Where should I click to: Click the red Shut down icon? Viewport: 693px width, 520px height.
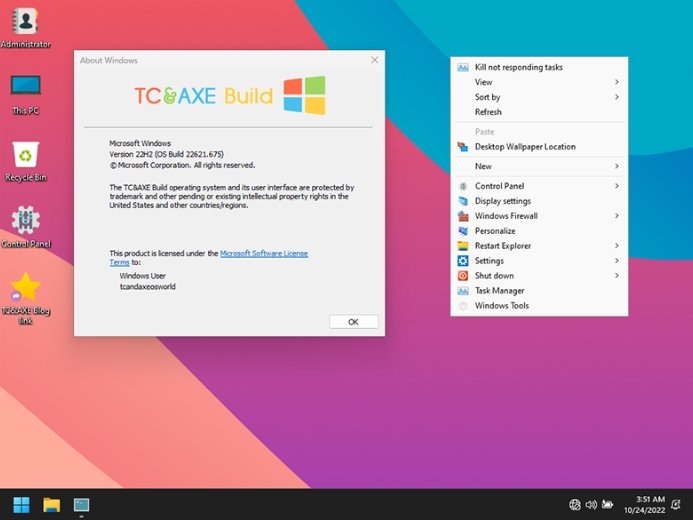coord(463,276)
